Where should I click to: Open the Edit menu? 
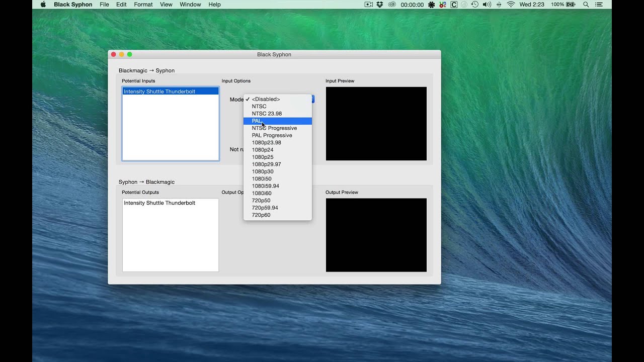click(x=121, y=5)
